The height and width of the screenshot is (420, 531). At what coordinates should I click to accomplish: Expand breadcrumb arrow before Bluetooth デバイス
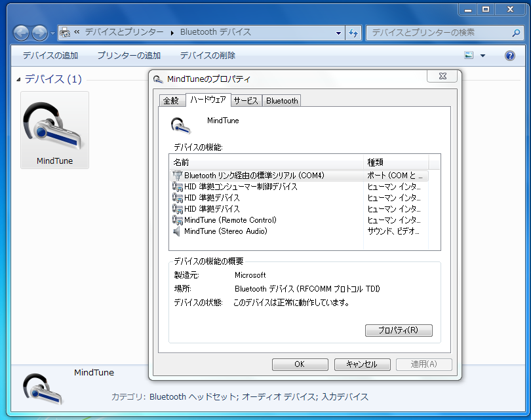click(172, 33)
